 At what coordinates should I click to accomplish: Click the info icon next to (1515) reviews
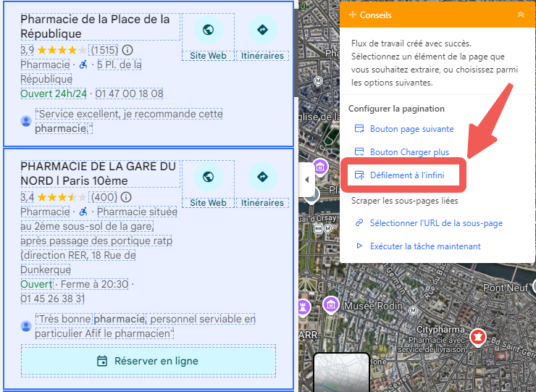(x=127, y=50)
